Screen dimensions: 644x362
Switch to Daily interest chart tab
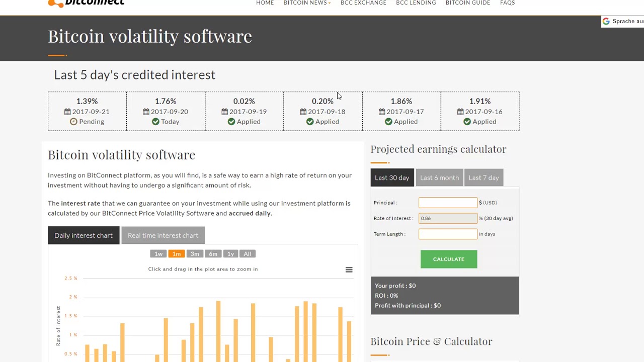pyautogui.click(x=84, y=235)
